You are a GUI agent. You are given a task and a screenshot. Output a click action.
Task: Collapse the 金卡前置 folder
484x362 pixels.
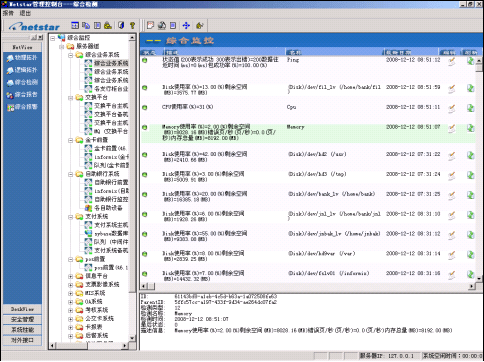pos(70,141)
